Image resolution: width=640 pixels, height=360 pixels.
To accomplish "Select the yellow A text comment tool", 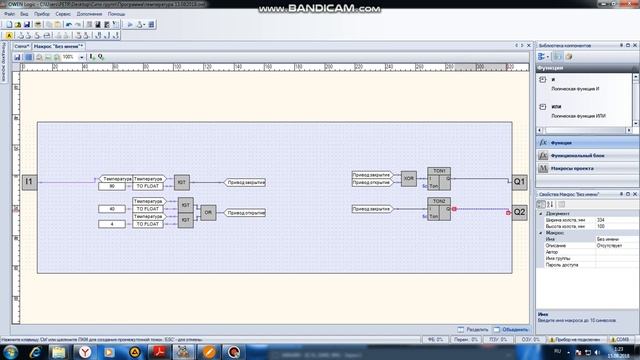I will [x=9, y=36].
